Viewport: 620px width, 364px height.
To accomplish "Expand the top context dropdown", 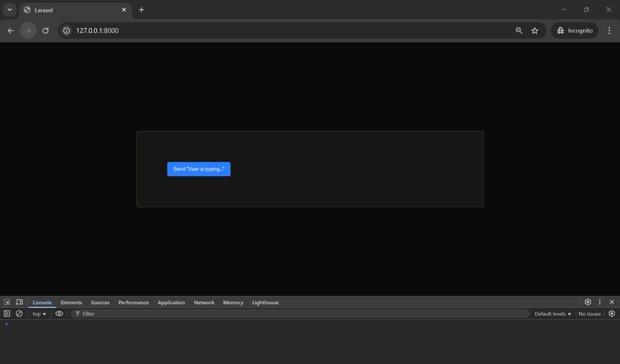I will 39,314.
